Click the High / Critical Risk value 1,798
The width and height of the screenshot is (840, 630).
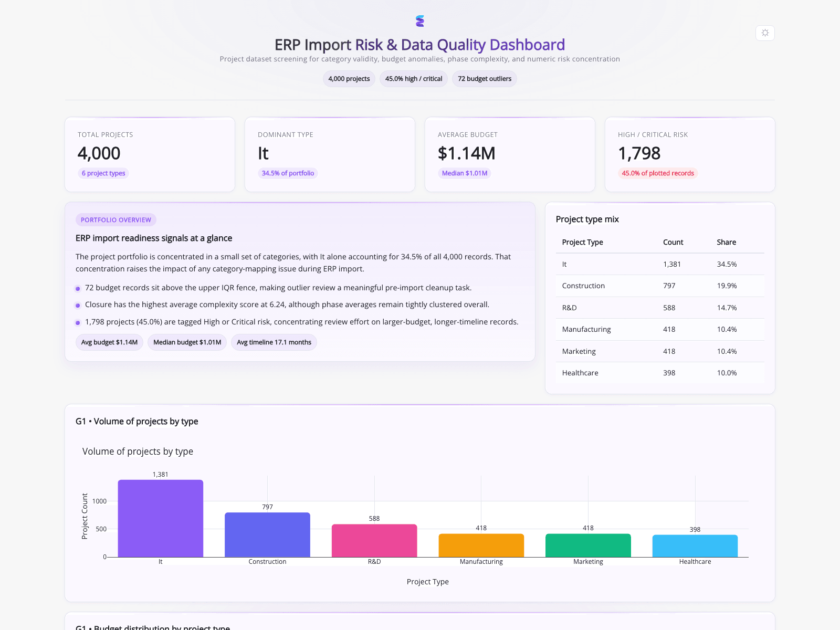coord(639,153)
